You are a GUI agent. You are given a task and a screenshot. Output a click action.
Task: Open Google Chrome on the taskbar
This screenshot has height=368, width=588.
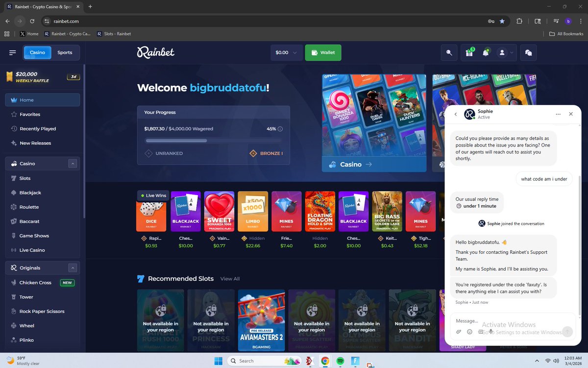click(324, 361)
